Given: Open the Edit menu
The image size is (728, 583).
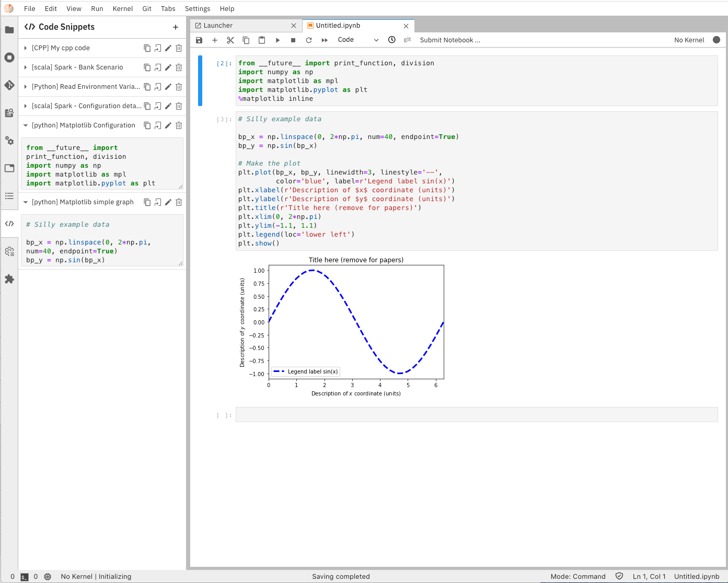Looking at the screenshot, I should [x=51, y=9].
